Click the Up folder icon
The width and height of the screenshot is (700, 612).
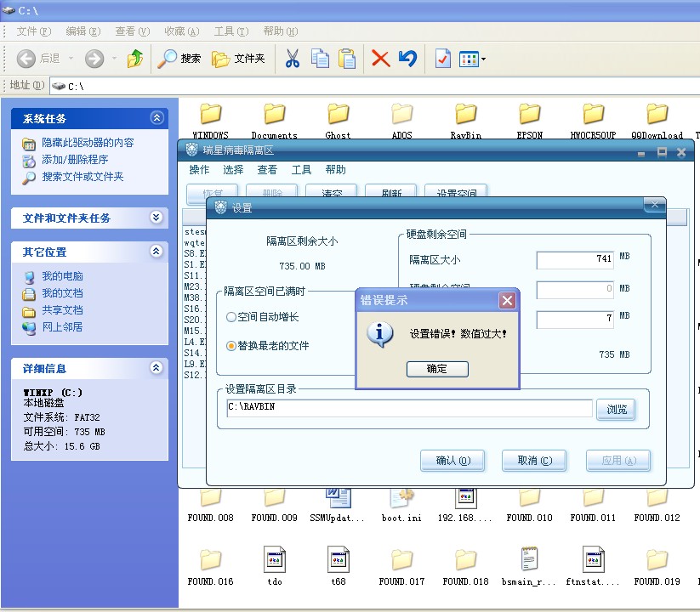pos(135,59)
